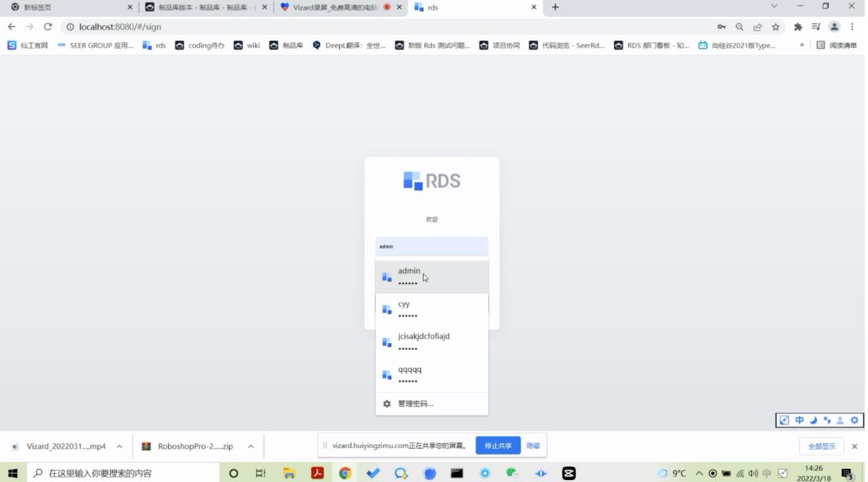This screenshot has width=868, height=482.
Task: Open the volume control in system tray
Action: (x=753, y=473)
